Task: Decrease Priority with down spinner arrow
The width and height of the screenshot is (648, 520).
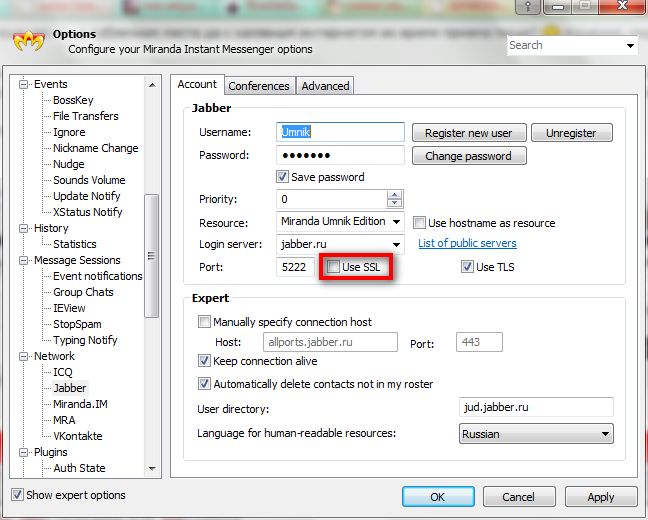Action: pyautogui.click(x=395, y=203)
